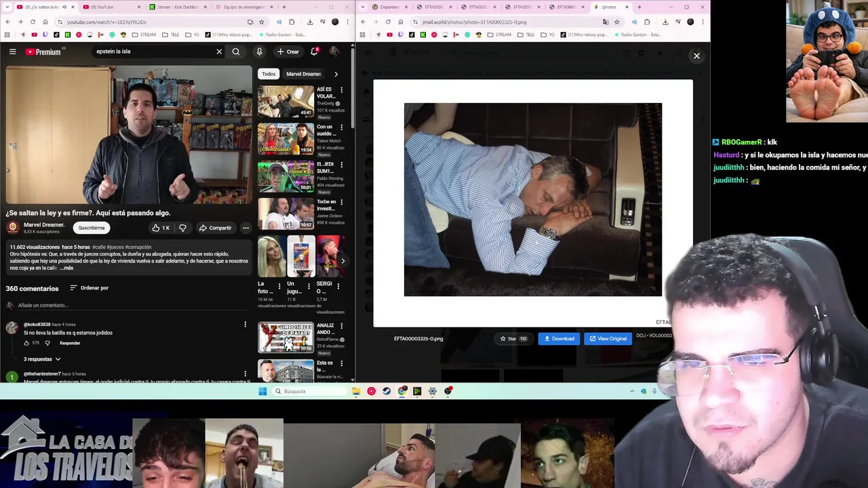Click the Windows Búsqueda search box
The height and width of the screenshot is (488, 868).
[309, 391]
